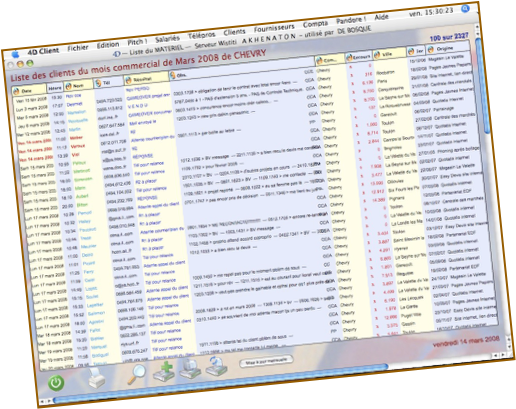Click the Mise à jour mensuelle button
Screen dimensions: 516x409
point(266,361)
